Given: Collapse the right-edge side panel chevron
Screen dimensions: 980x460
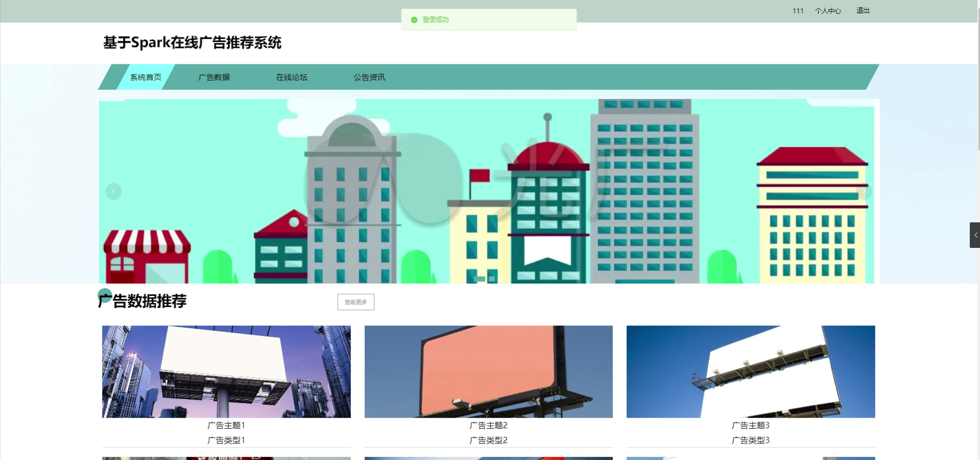Looking at the screenshot, I should (975, 235).
